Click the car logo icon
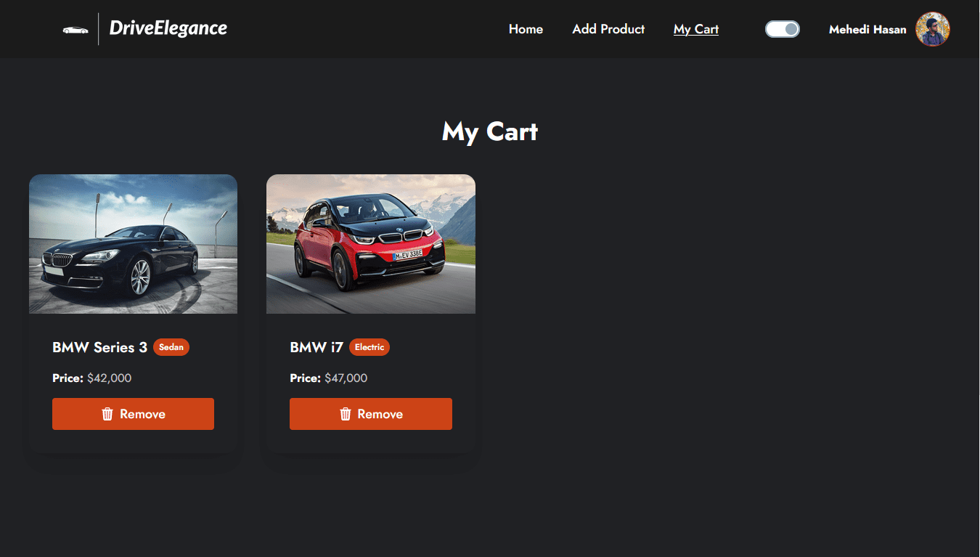980x557 pixels. (x=75, y=30)
